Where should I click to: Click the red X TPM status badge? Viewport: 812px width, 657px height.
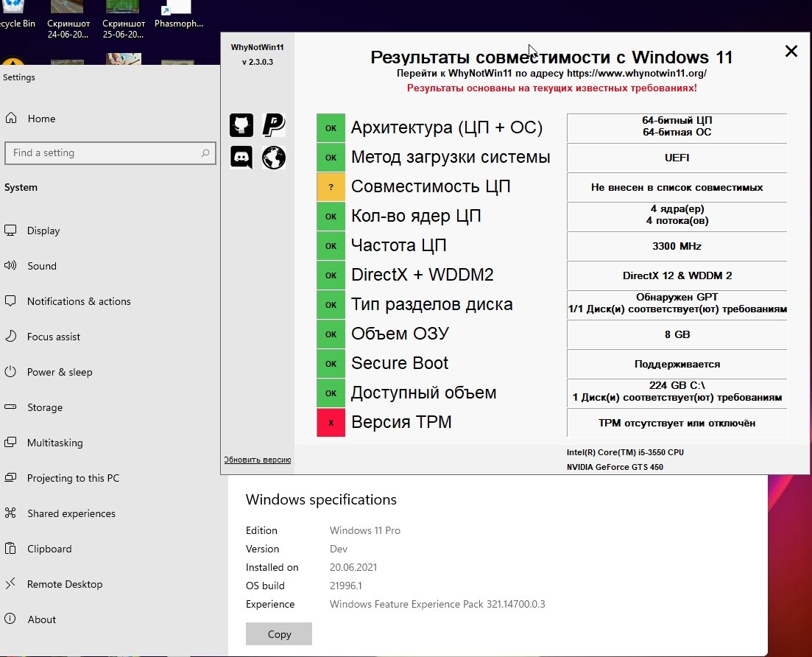pyautogui.click(x=331, y=423)
